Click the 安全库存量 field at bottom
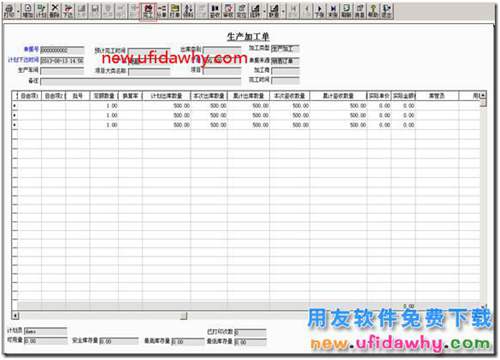500x360 pixels. 119,341
